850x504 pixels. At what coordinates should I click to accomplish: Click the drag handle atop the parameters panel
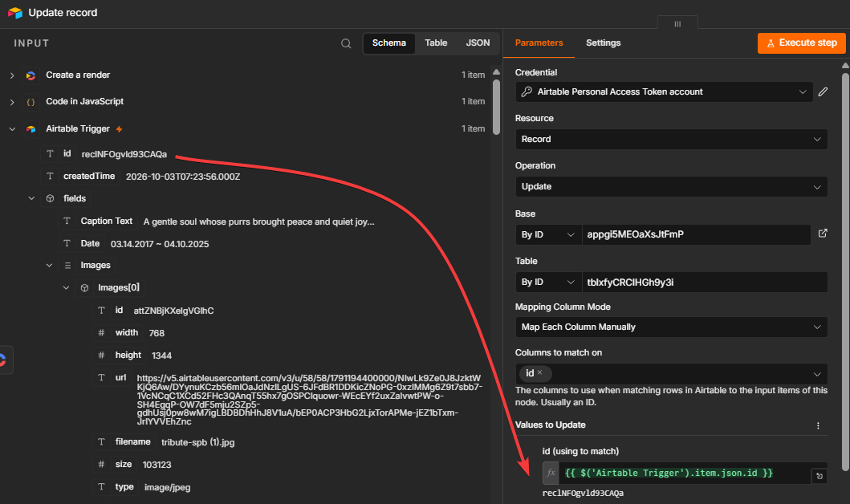click(x=677, y=24)
